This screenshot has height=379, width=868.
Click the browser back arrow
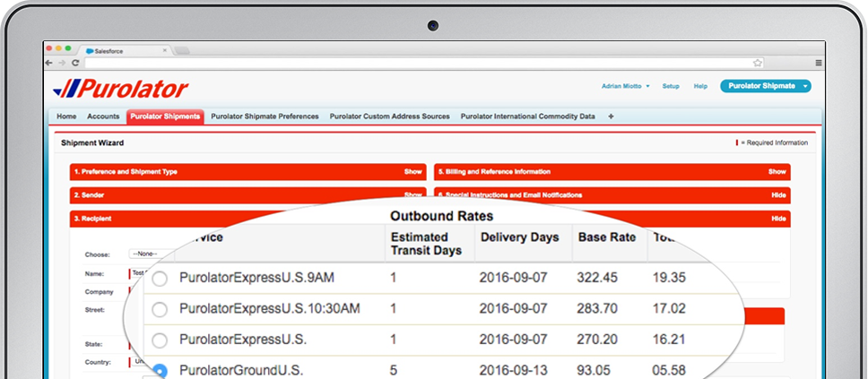coord(49,63)
